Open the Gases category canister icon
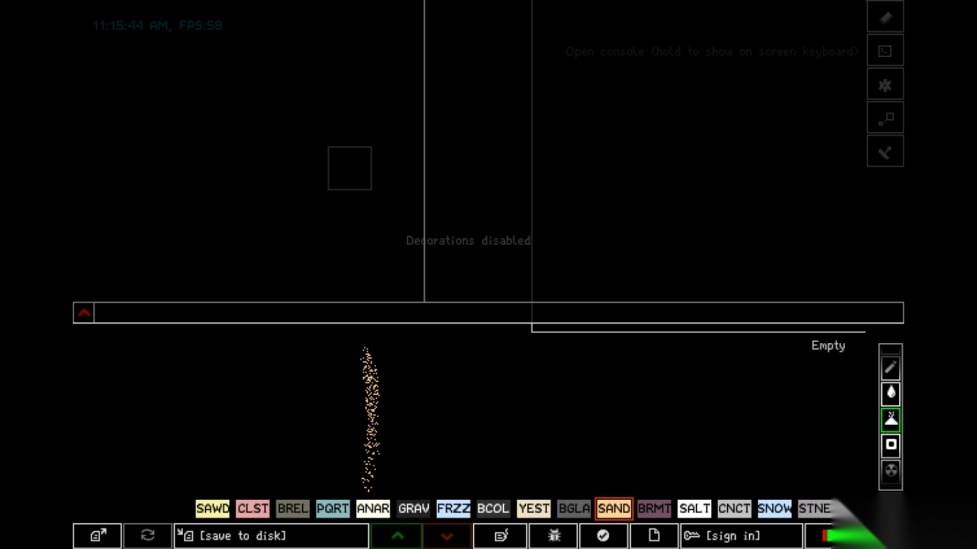The height and width of the screenshot is (549, 977). (890, 368)
